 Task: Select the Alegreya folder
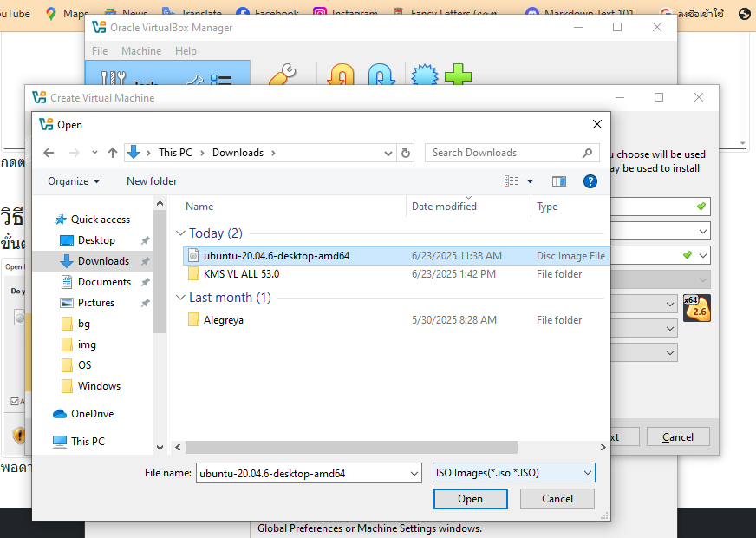pos(224,320)
